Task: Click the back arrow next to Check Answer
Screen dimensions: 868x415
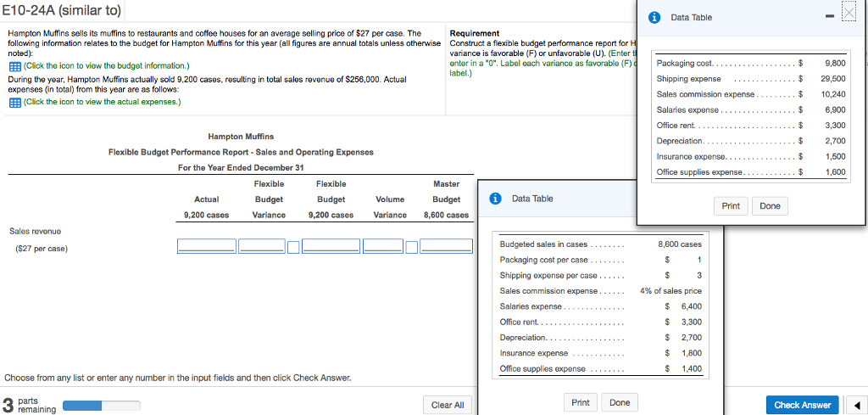Action: click(856, 405)
